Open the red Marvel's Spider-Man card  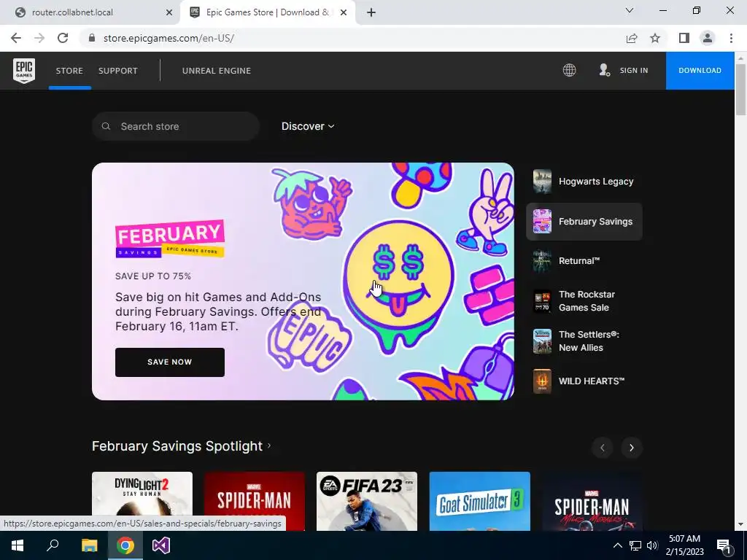coord(255,501)
